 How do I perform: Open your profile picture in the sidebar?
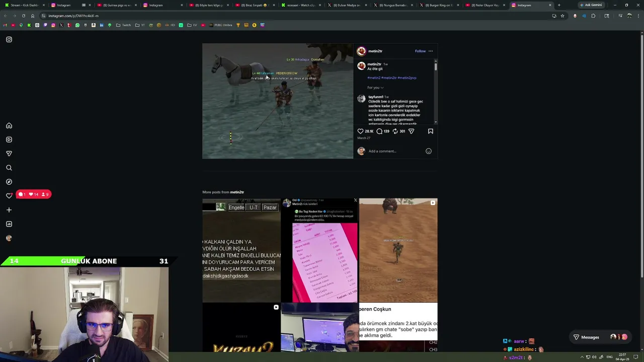[x=9, y=238]
